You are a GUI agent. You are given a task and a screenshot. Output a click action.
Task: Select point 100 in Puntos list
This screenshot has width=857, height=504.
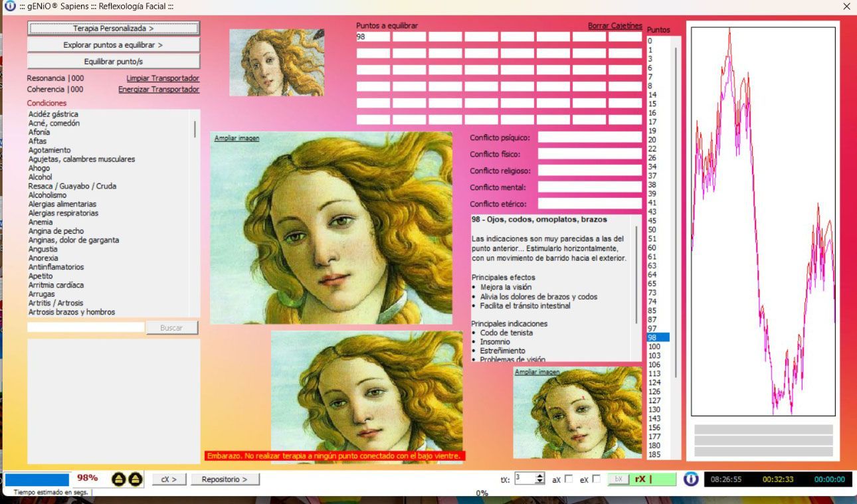(654, 347)
